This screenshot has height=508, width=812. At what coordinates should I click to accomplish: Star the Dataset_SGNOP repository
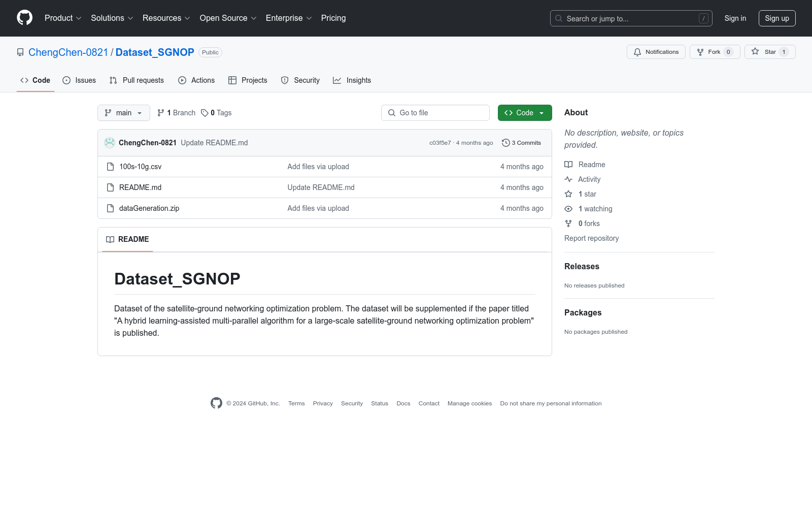tap(770, 52)
